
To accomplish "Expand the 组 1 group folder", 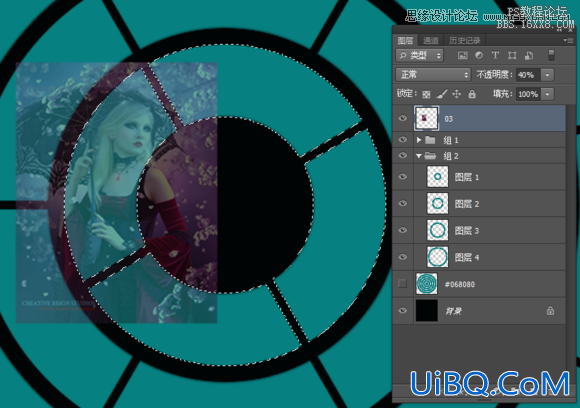I will pyautogui.click(x=419, y=140).
